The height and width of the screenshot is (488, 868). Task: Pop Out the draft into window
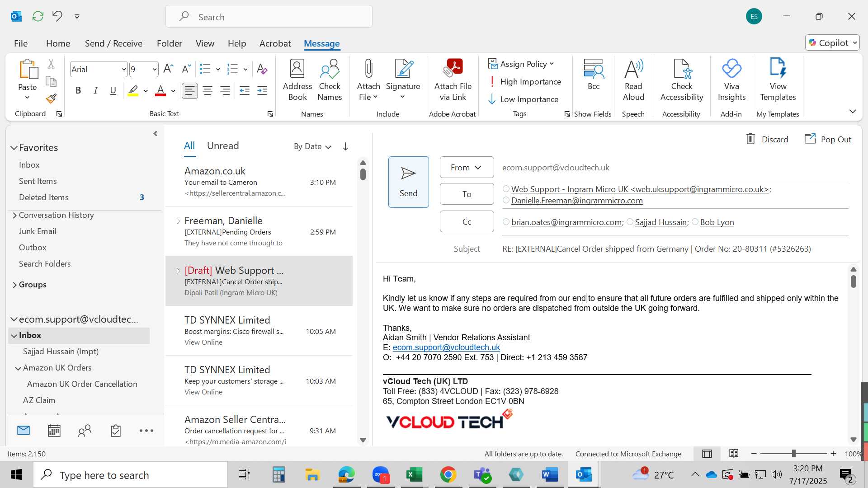click(x=828, y=139)
